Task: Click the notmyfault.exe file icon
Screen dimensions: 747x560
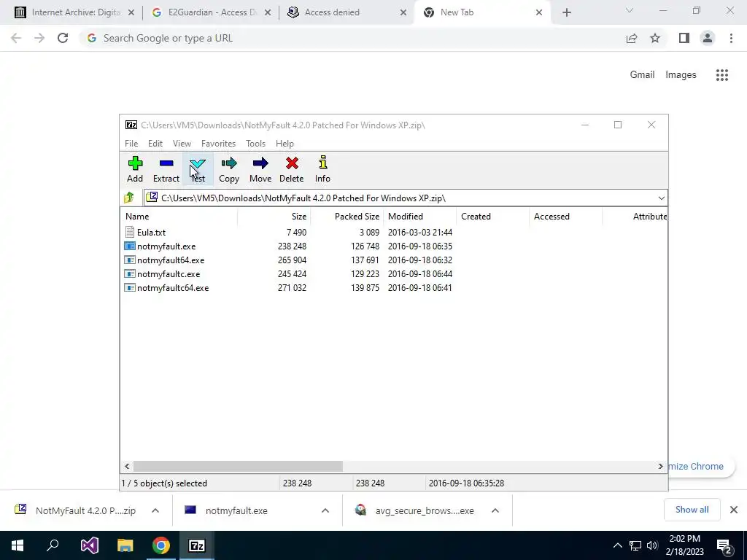Action: click(x=130, y=246)
